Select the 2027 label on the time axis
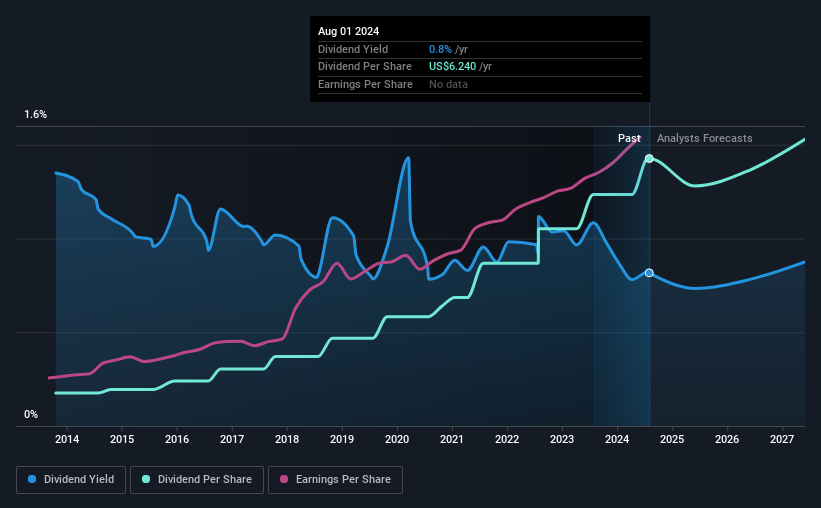This screenshot has width=821, height=508. tap(782, 439)
